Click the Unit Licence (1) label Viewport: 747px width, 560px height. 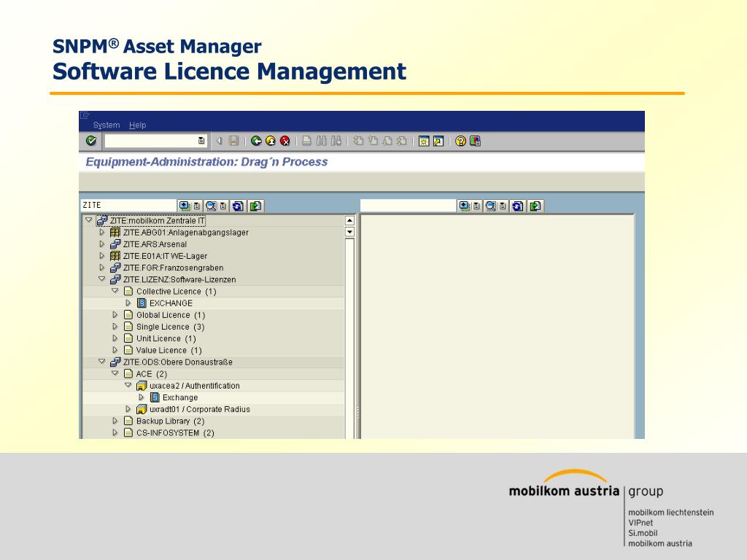coord(166,338)
